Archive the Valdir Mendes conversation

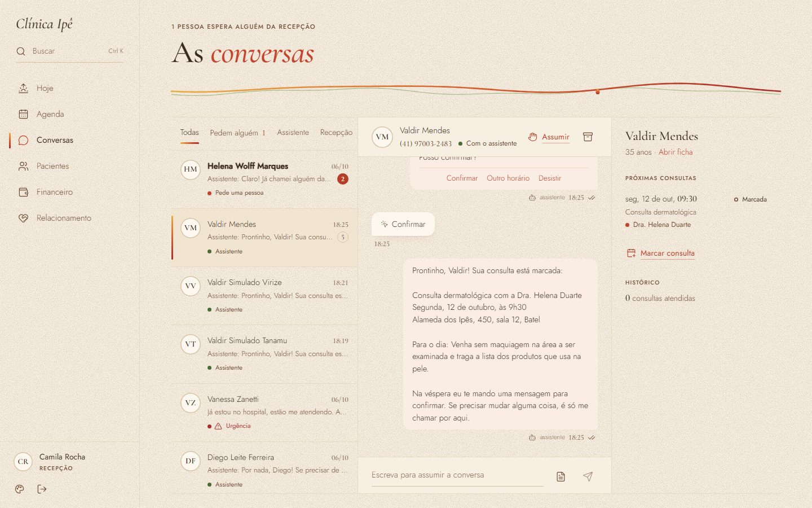[588, 137]
